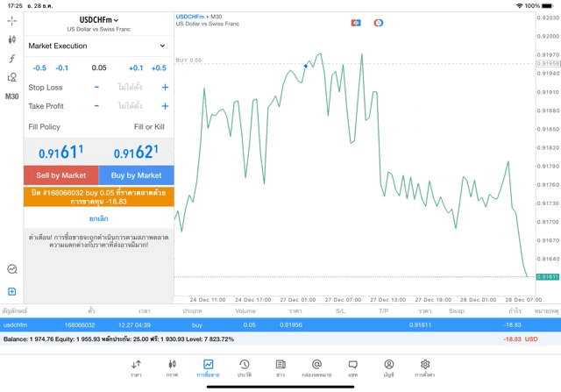Open the settings tab with gear icon
Viewport: 561px width, 392px height.
tap(425, 368)
